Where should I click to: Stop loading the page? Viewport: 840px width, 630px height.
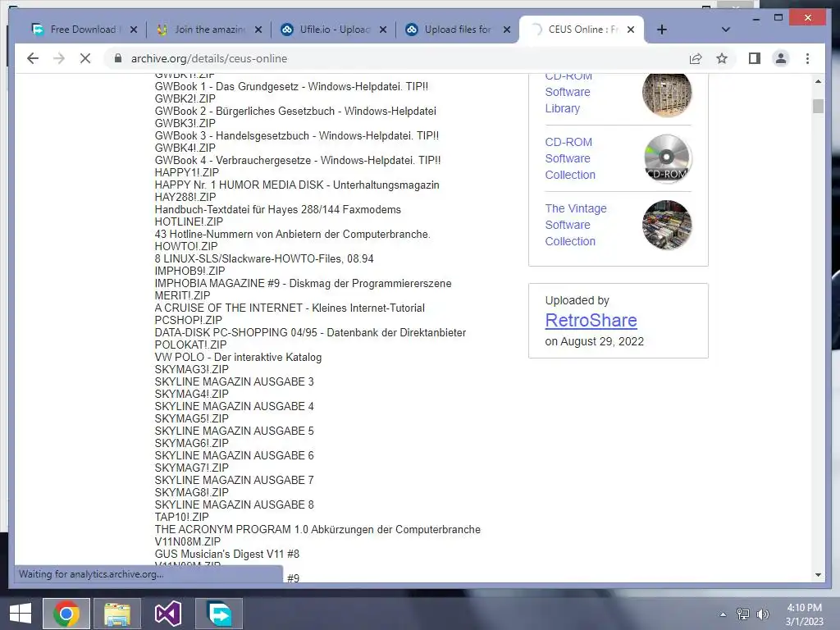pyautogui.click(x=85, y=58)
